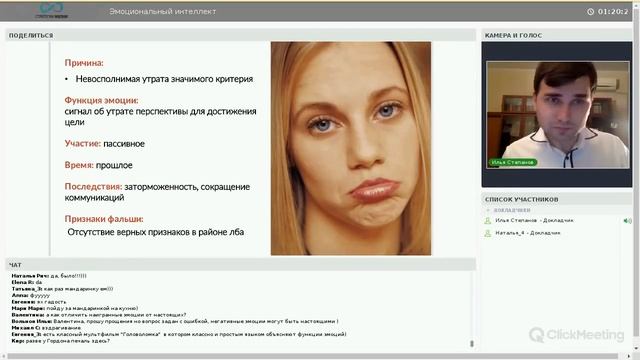Click slide heading 'Причина:'
Screen dimensions: 640x360
pyautogui.click(x=84, y=63)
